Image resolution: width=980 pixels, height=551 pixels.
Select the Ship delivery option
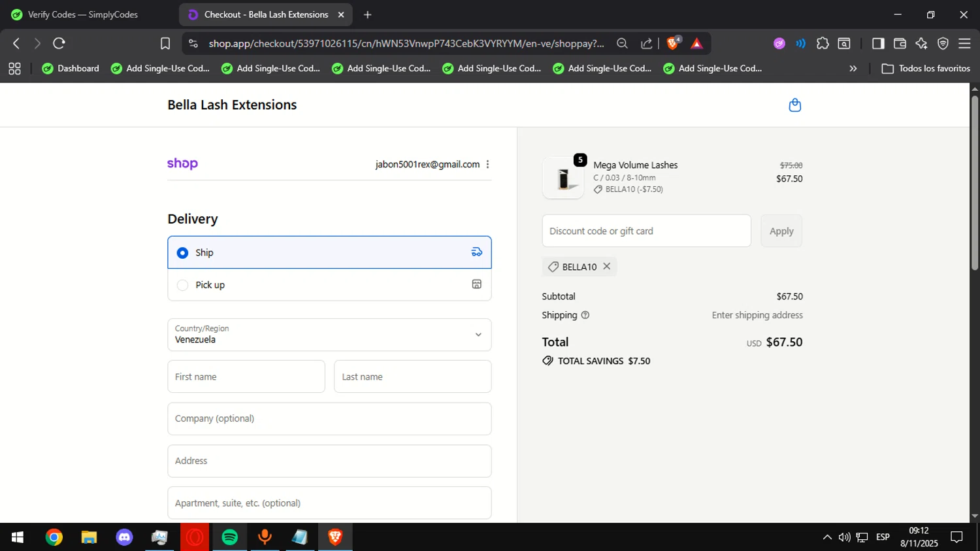(x=329, y=252)
